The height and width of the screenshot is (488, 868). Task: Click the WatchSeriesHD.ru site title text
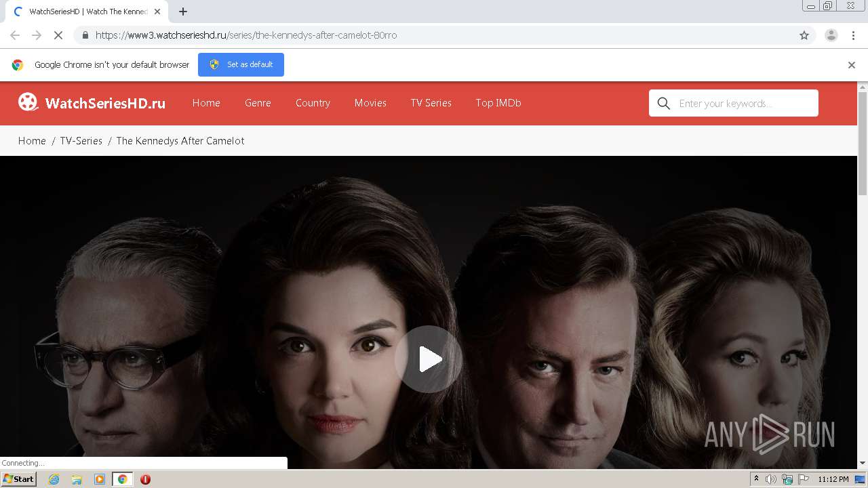click(105, 103)
